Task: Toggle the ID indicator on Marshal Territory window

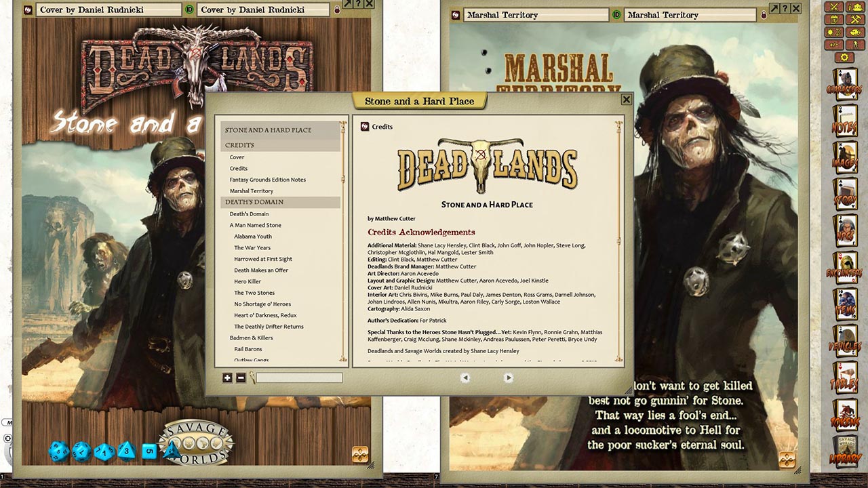Action: [x=617, y=15]
